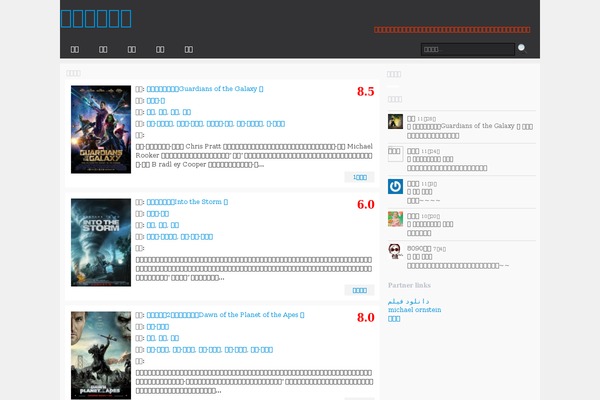Click the colorful anime commenter avatar
Viewport: 600px width, 400px height.
(x=395, y=218)
